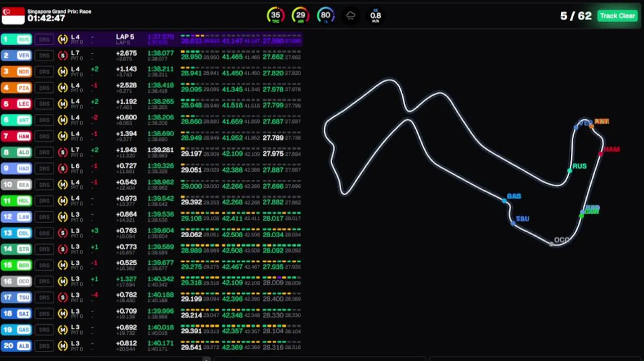The height and width of the screenshot is (361, 644).
Task: Click the medium tyre icon in BOR row
Action: click(x=63, y=265)
